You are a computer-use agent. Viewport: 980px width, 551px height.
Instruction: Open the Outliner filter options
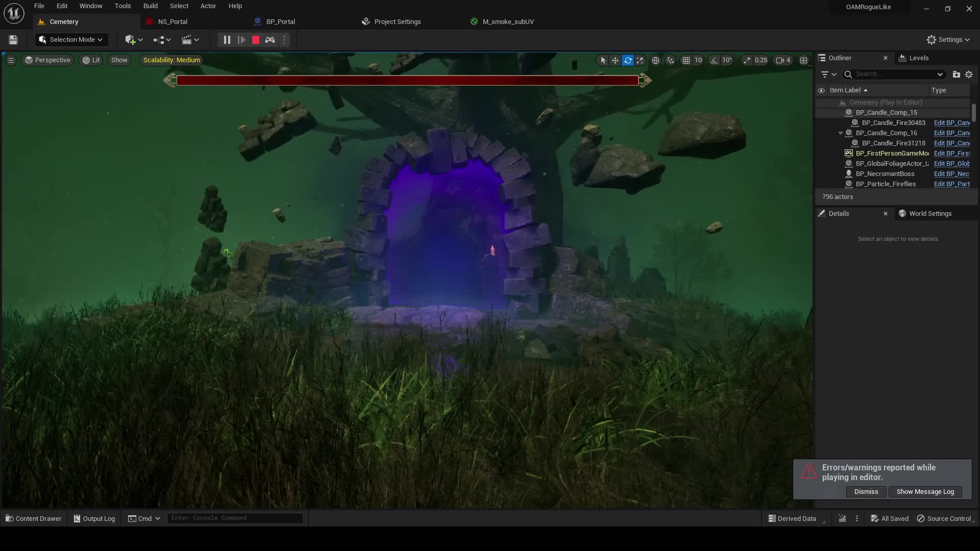[x=828, y=74]
